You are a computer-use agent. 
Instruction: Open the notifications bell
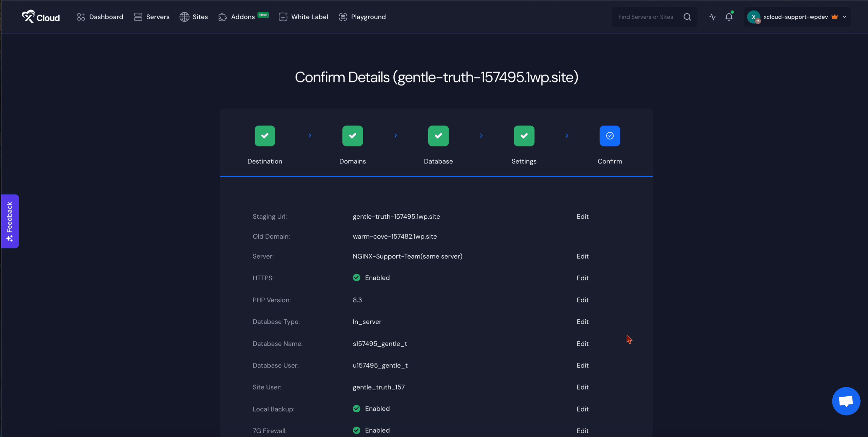[x=729, y=17]
